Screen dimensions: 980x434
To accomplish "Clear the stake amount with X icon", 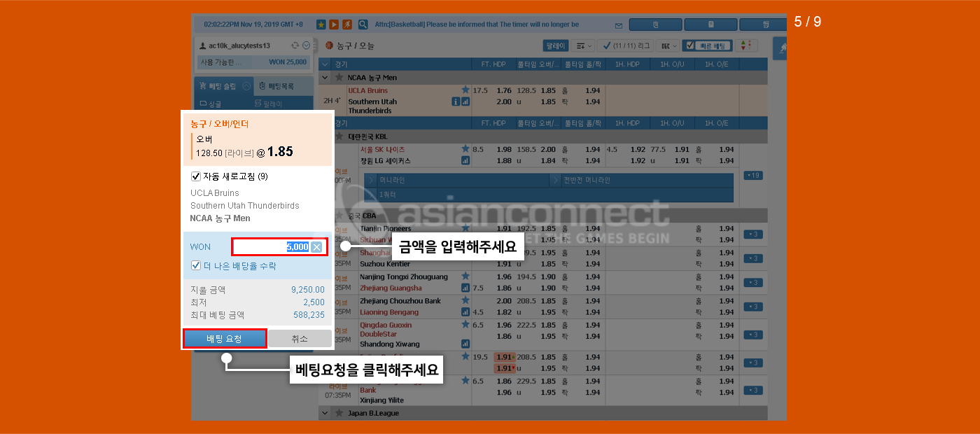I will (317, 247).
